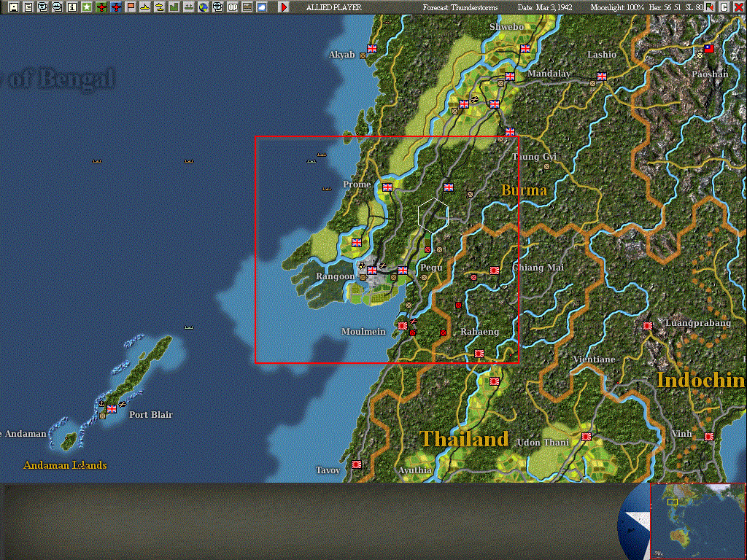Screen dimensions: 747x560
Task: Select the British unit flag at Prome
Action: coord(387,187)
